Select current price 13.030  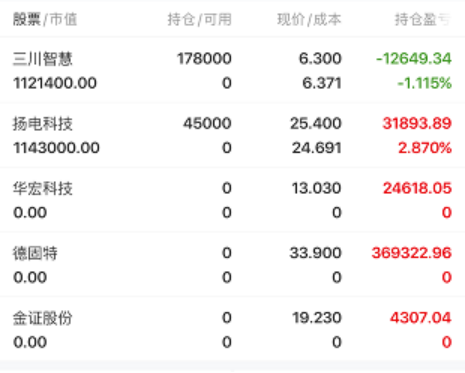pyautogui.click(x=317, y=188)
